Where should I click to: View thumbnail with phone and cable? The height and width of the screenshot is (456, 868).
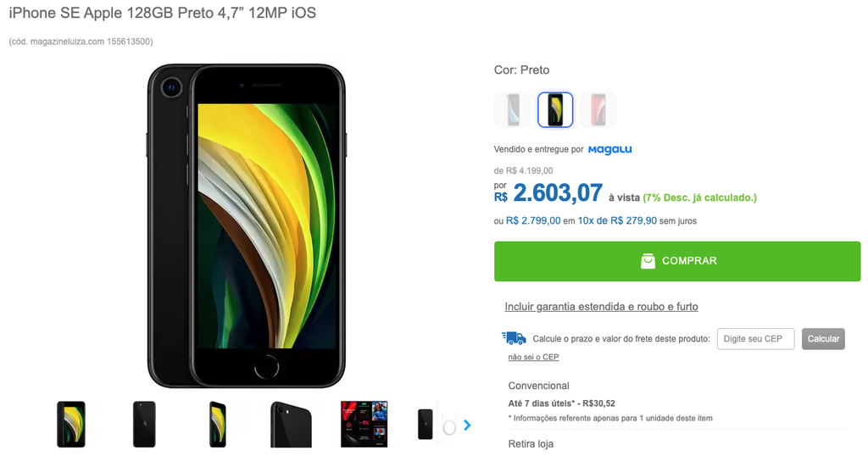click(x=437, y=425)
